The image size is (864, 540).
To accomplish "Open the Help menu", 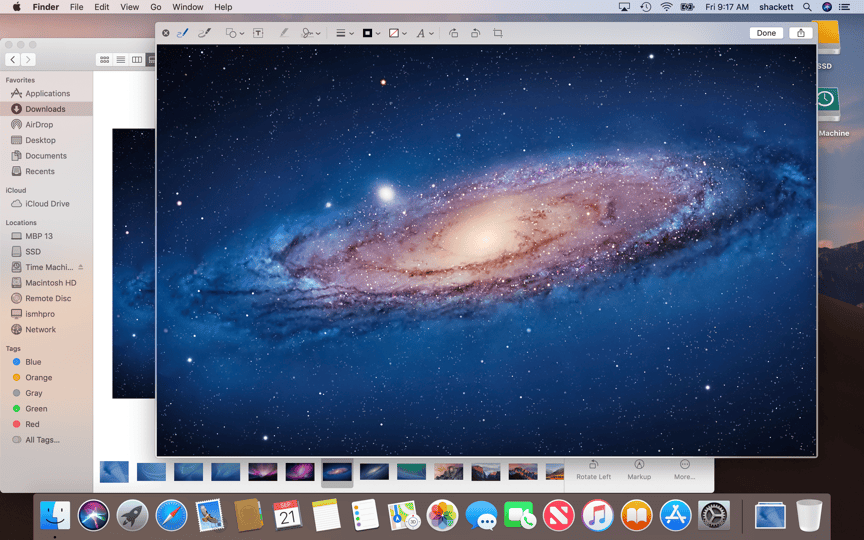I will click(223, 7).
